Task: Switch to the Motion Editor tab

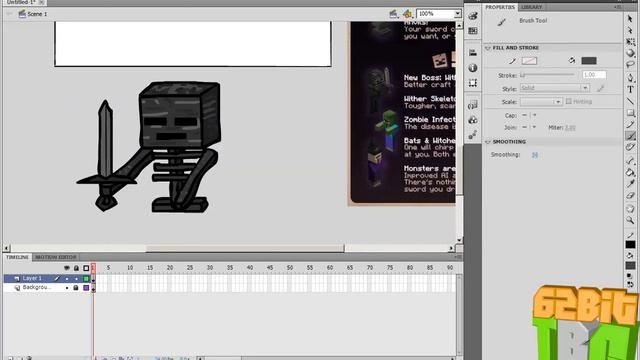Action: pyautogui.click(x=56, y=257)
